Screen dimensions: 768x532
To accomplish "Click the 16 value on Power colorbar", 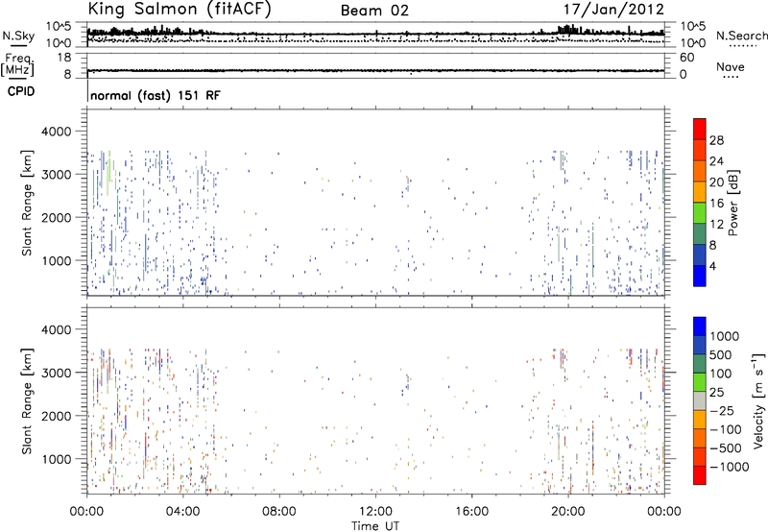I will tap(716, 204).
